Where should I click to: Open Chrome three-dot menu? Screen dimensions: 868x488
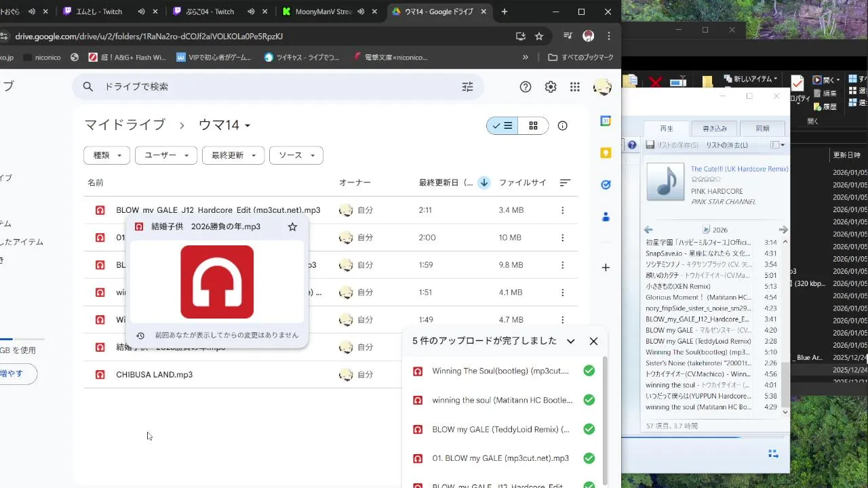coord(609,37)
